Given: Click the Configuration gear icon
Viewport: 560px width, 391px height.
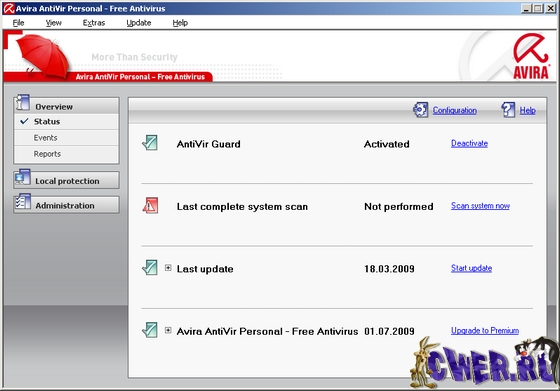Looking at the screenshot, I should coord(420,110).
